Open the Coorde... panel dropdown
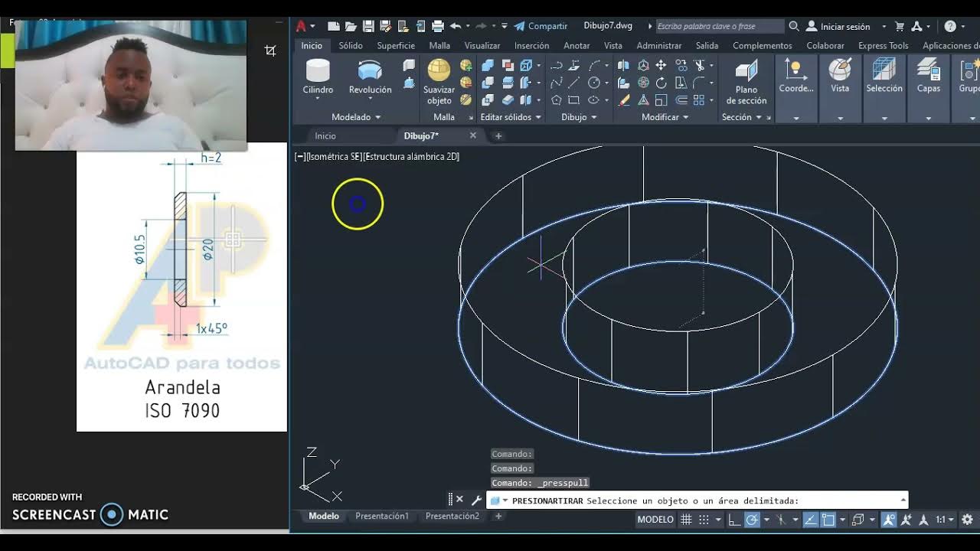The image size is (980, 551). tap(796, 119)
